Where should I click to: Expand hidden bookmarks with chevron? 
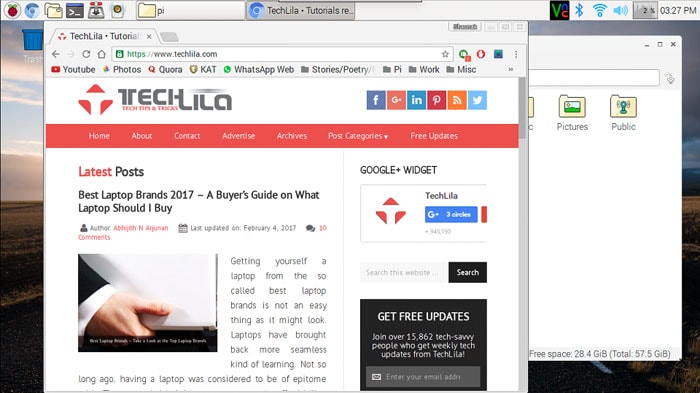pos(511,70)
